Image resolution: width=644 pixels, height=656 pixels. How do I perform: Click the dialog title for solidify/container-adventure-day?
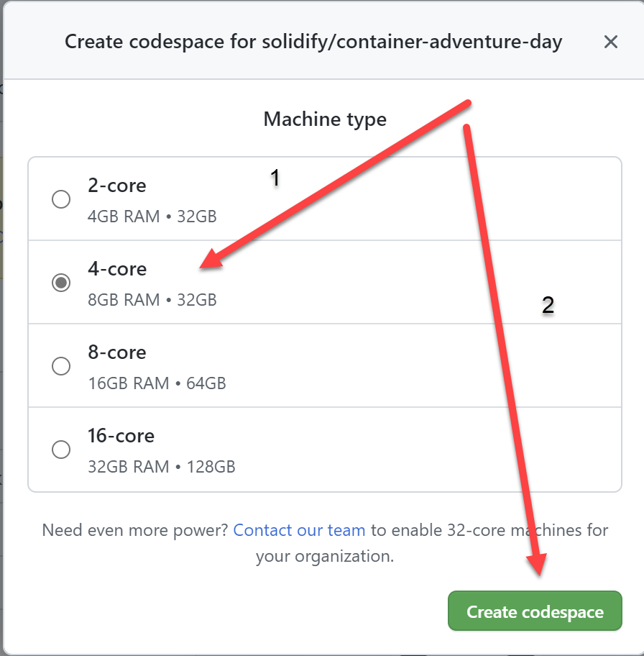click(313, 42)
